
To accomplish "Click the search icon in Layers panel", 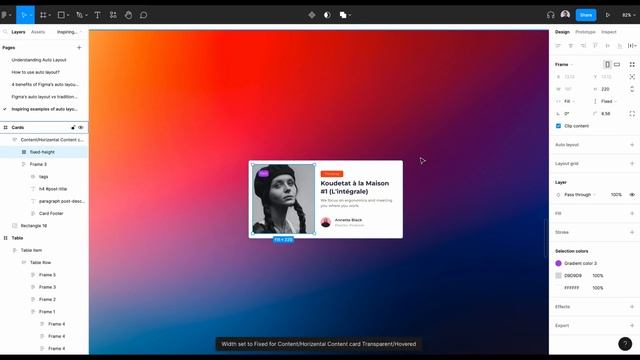I will pos(5,32).
